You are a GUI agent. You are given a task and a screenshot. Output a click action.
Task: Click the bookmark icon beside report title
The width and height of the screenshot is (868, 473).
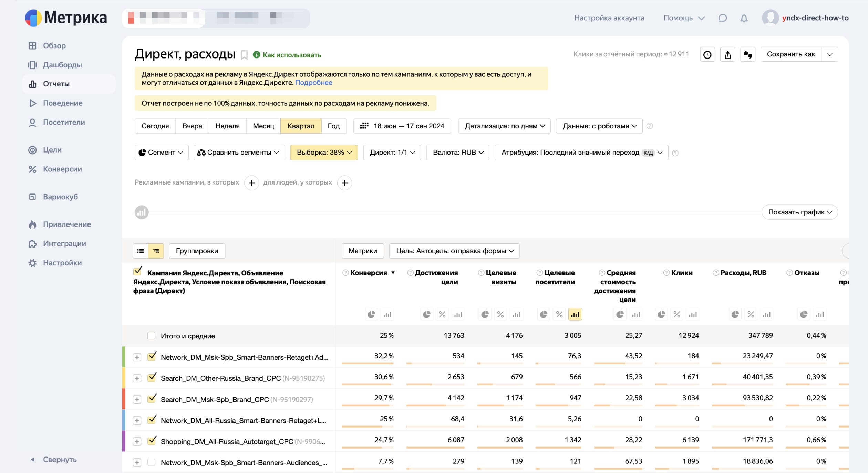[x=244, y=55]
